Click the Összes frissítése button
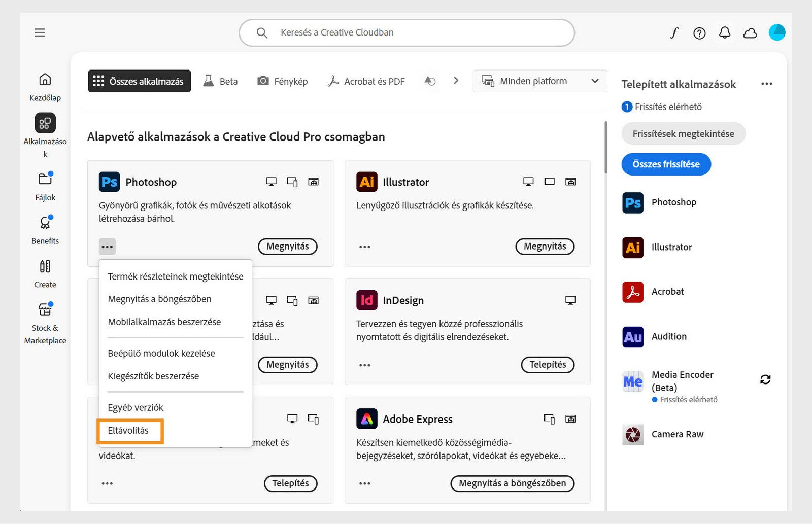This screenshot has height=524, width=812. click(666, 164)
